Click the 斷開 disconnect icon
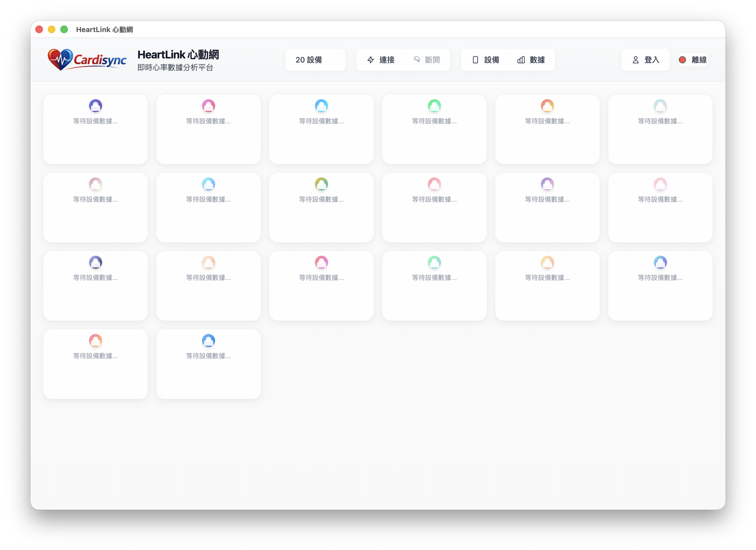This screenshot has width=756, height=550. 417,60
